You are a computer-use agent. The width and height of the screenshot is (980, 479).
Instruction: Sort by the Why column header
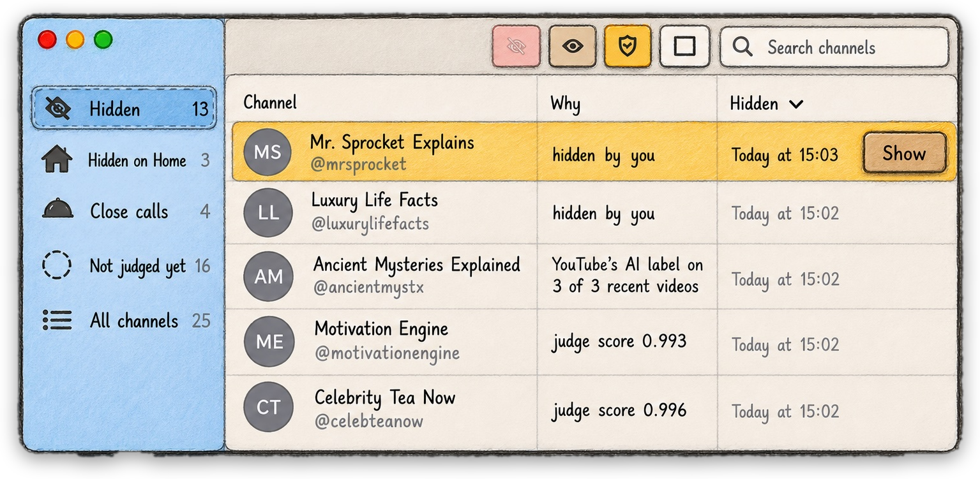pos(566,103)
